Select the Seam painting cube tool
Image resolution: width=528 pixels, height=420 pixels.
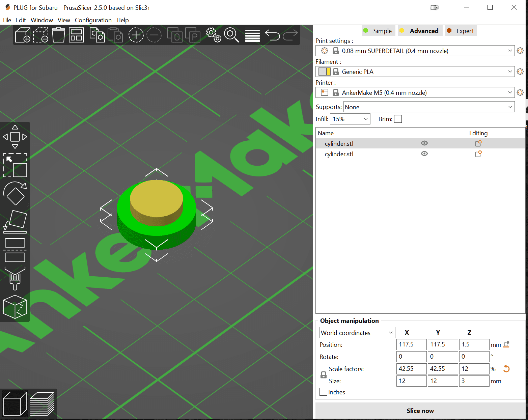15,307
